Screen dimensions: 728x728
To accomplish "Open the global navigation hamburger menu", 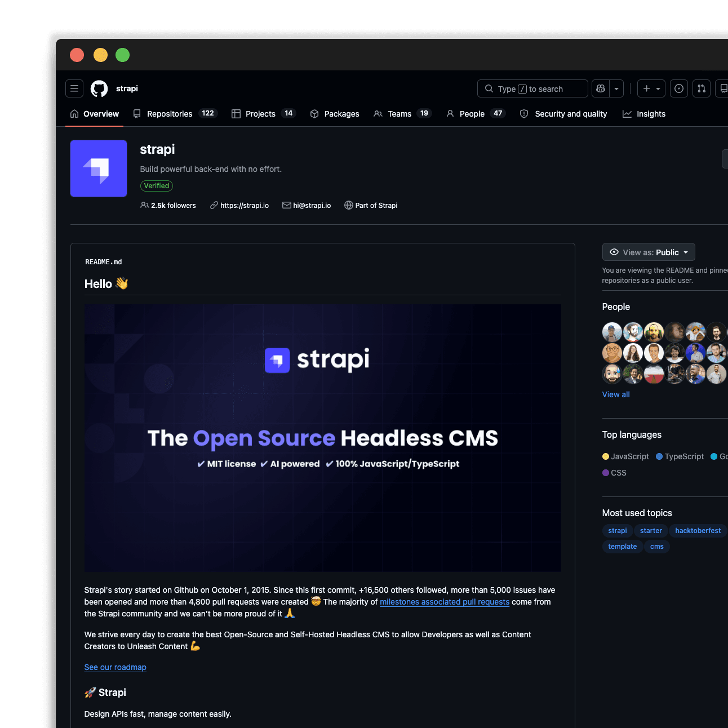I will tap(74, 88).
